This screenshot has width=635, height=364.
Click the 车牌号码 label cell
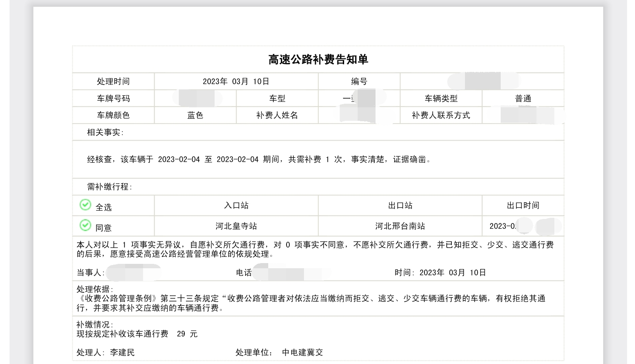[113, 99]
